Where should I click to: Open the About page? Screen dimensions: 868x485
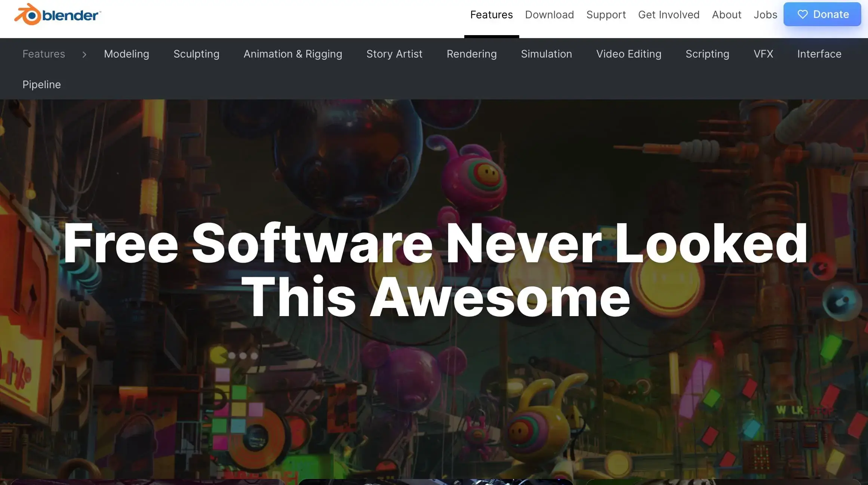[x=726, y=15]
